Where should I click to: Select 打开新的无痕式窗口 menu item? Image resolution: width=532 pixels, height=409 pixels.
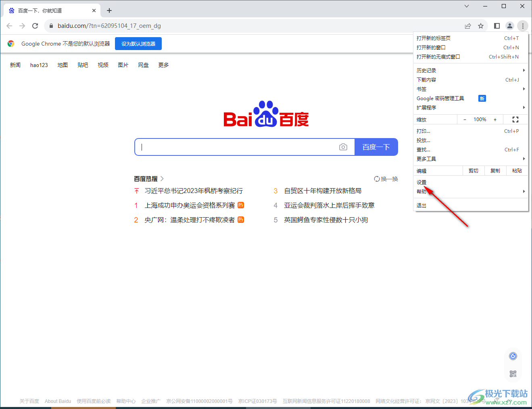pyautogui.click(x=471, y=57)
